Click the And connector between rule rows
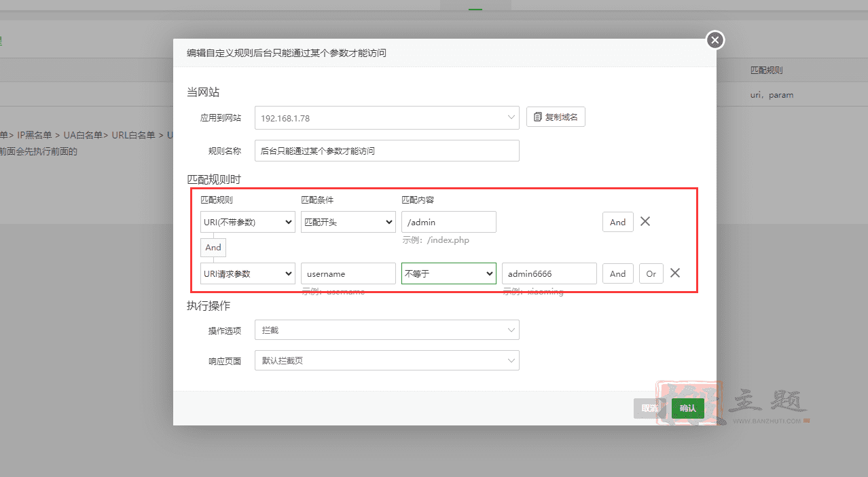This screenshot has width=868, height=477. click(x=213, y=247)
